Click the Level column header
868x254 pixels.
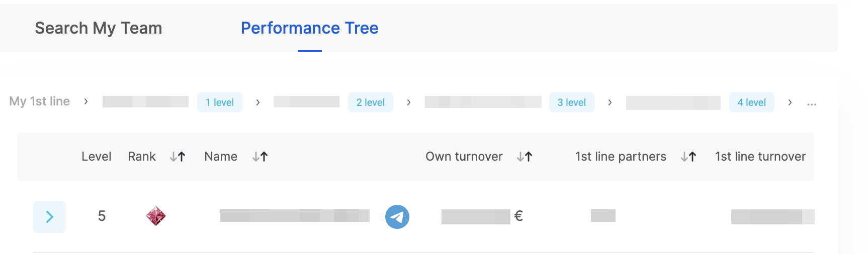click(x=96, y=157)
